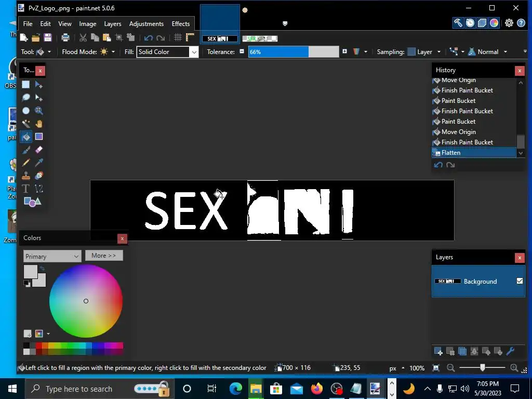Open the Edit menu
This screenshot has width=532, height=399.
pyautogui.click(x=46, y=24)
